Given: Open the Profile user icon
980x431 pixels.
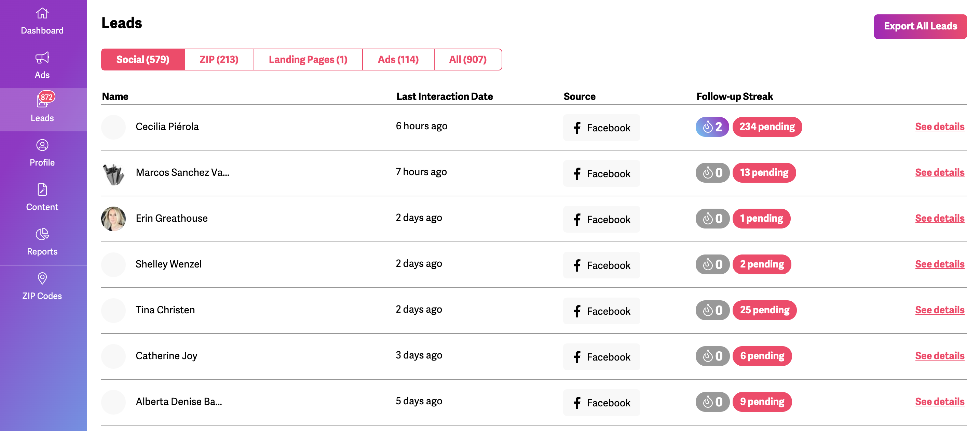Looking at the screenshot, I should pos(42,145).
